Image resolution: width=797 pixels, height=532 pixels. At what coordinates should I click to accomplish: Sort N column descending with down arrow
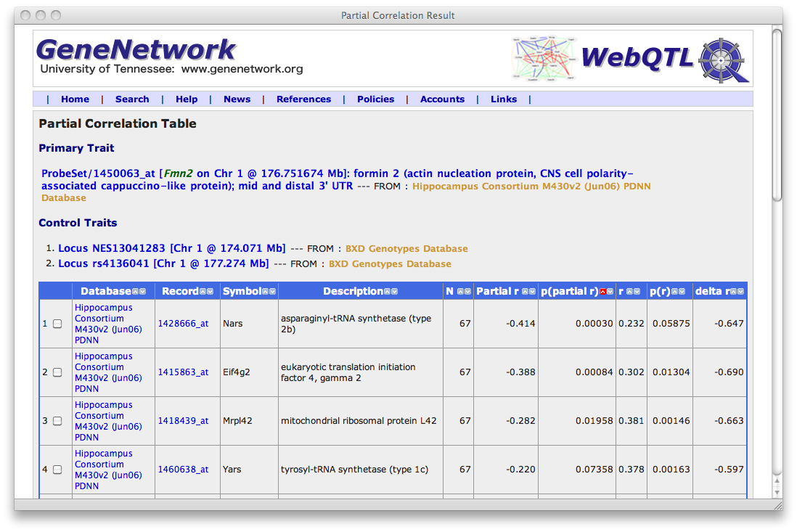point(467,292)
